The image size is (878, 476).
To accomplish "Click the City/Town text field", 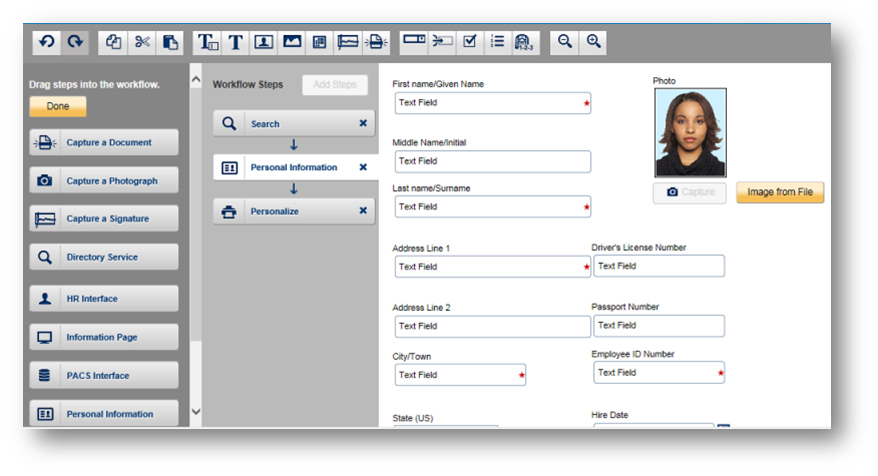I will pyautogui.click(x=460, y=375).
